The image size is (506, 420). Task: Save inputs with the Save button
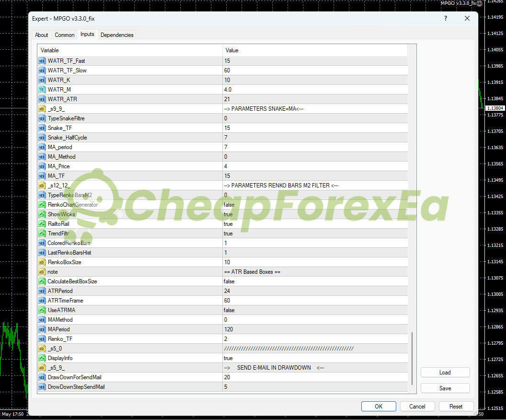445,388
